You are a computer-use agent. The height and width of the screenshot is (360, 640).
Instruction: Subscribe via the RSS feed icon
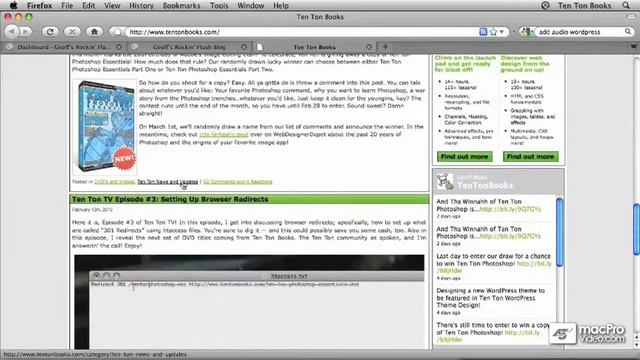483,32
